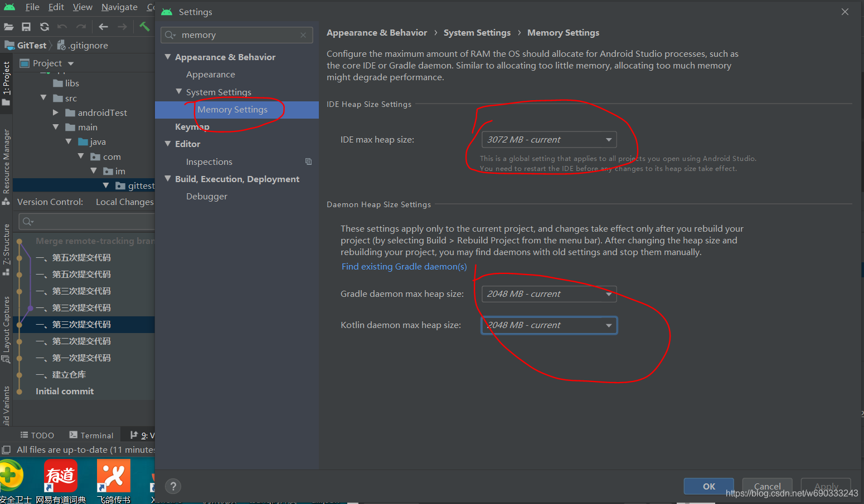Select the Local Changes tab
Image resolution: width=864 pixels, height=504 pixels.
tap(124, 202)
